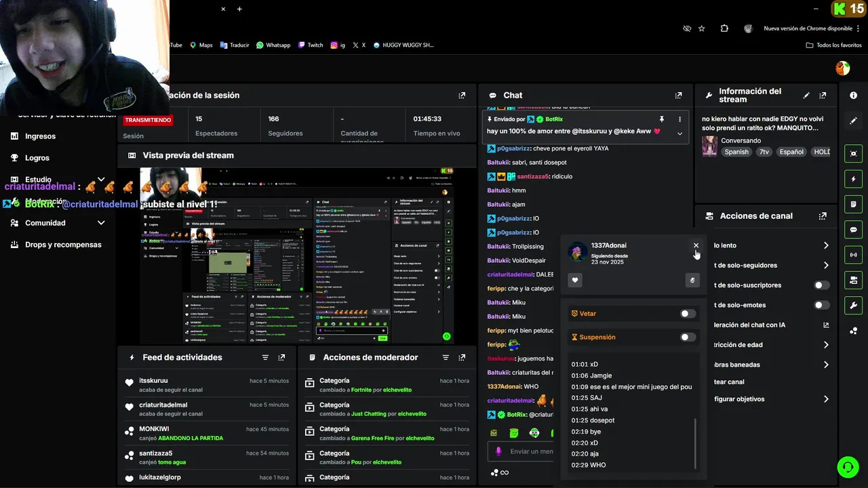Filter the Feed de actividades list
The height and width of the screenshot is (488, 868).
click(265, 357)
